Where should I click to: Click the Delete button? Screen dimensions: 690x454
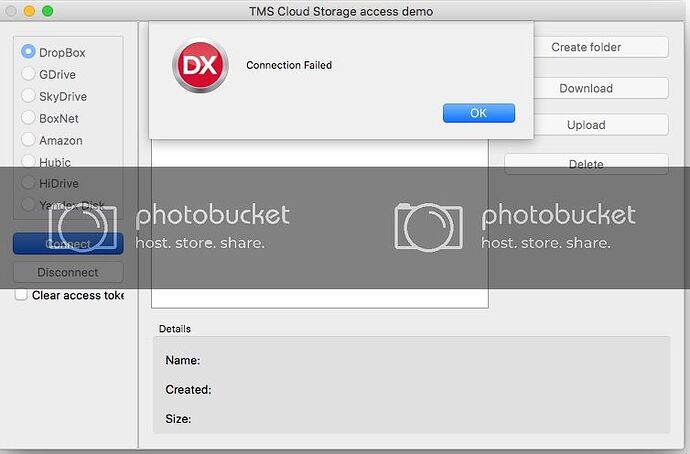586,164
